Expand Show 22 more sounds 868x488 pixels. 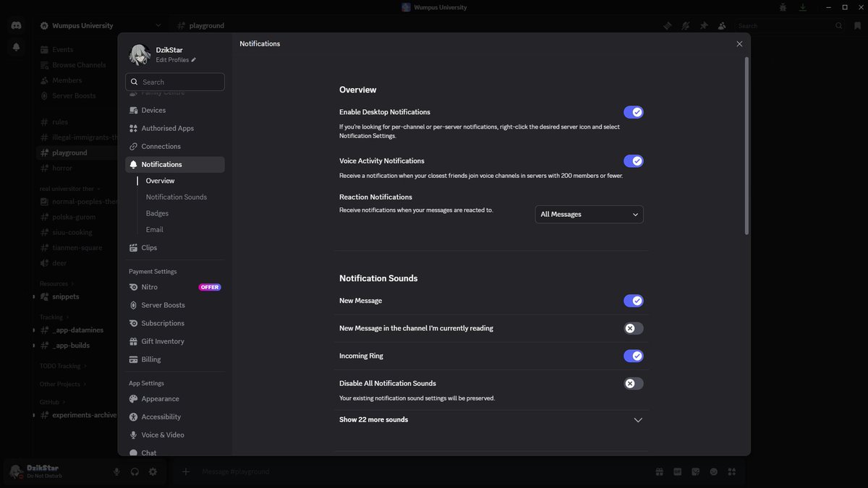(491, 419)
